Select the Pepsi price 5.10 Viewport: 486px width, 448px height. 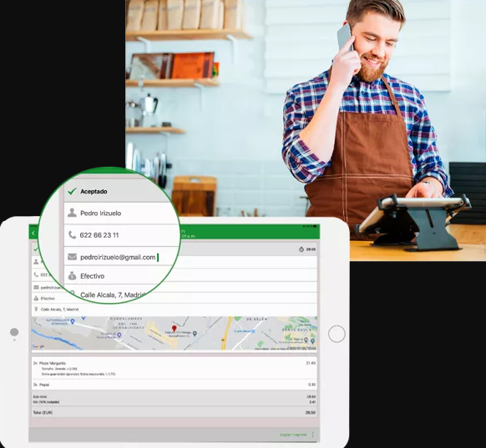click(x=311, y=385)
